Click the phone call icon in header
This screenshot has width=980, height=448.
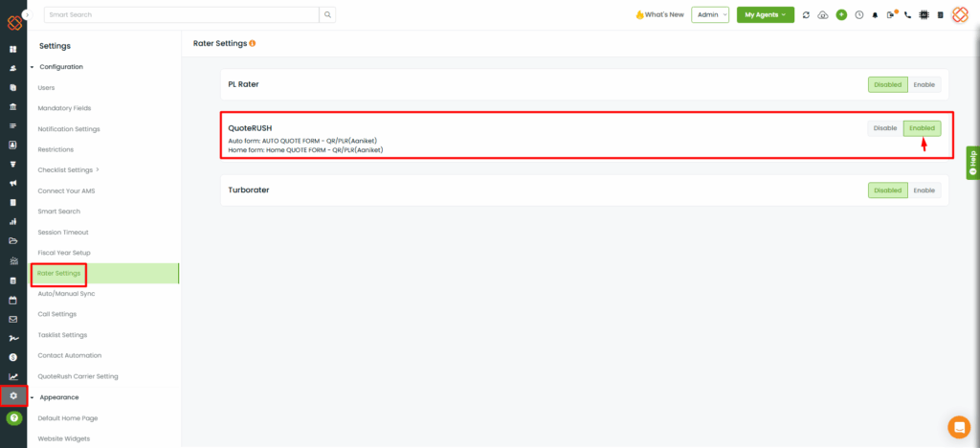click(x=907, y=15)
